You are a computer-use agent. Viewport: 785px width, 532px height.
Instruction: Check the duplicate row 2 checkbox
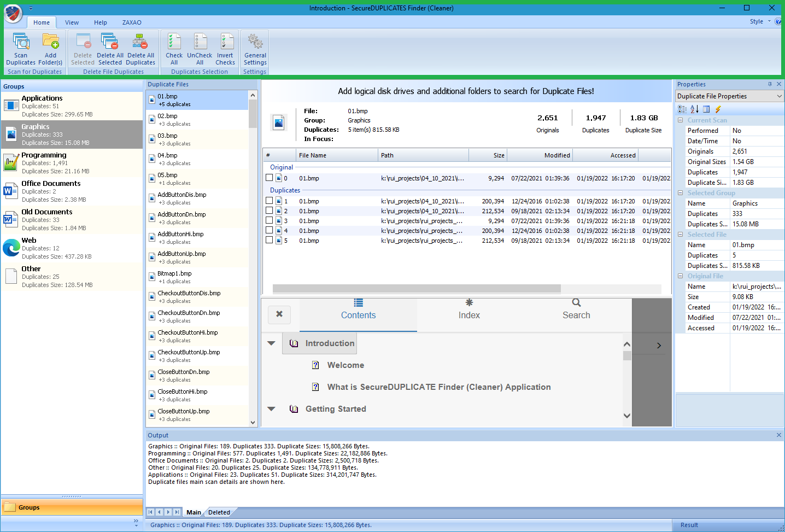tap(269, 211)
